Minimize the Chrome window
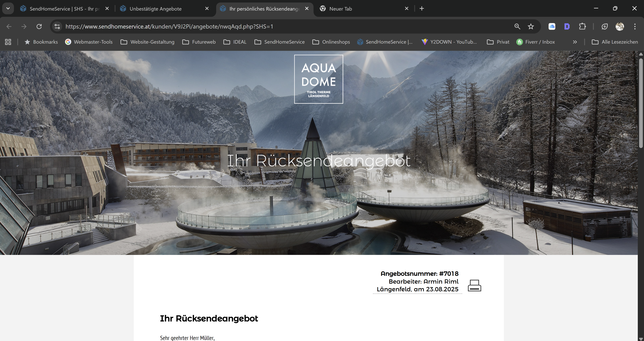Image resolution: width=644 pixels, height=341 pixels. coord(596,9)
